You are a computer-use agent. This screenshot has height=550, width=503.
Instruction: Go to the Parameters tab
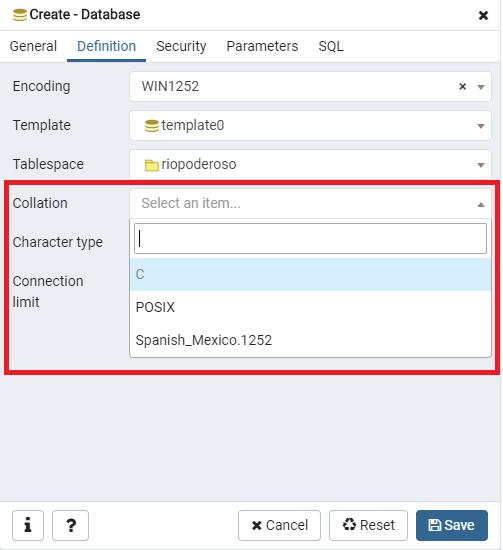pyautogui.click(x=262, y=46)
